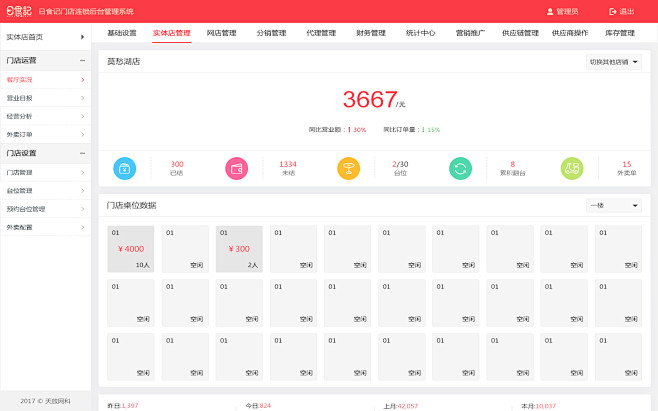Open 营业日报 in the sidebar
The height and width of the screenshot is (411, 658).
(45, 98)
